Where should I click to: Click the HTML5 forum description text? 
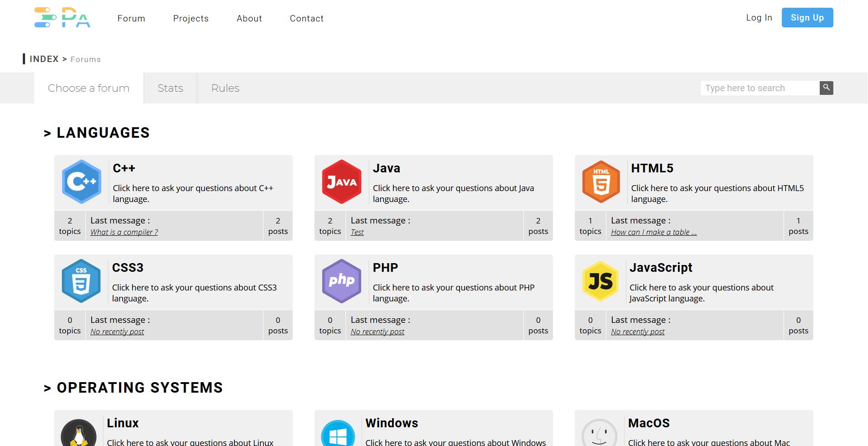pyautogui.click(x=718, y=193)
